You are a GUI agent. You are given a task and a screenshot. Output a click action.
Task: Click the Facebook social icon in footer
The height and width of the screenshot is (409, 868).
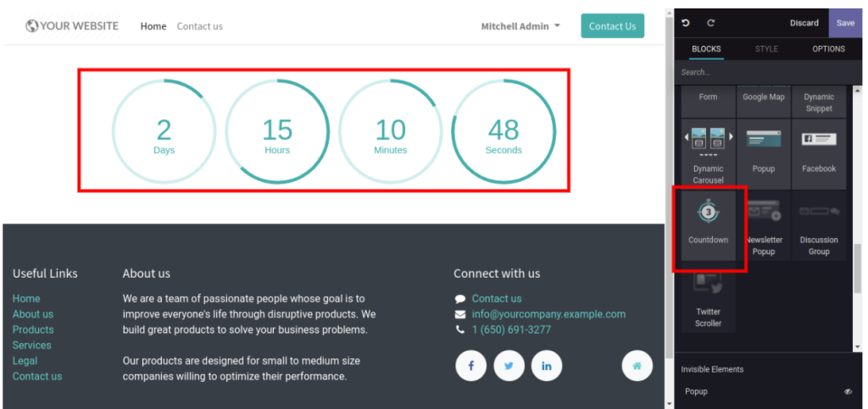(471, 366)
